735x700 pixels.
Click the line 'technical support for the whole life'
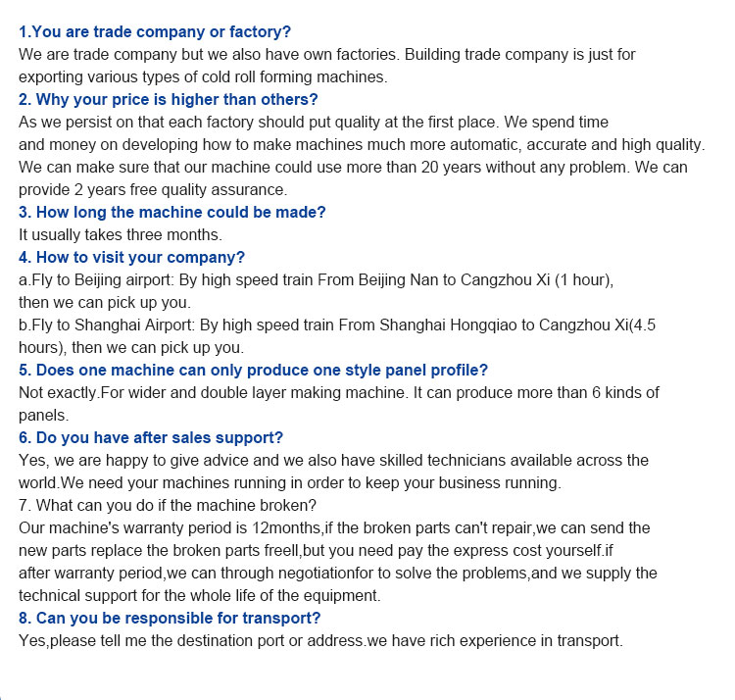point(200,595)
